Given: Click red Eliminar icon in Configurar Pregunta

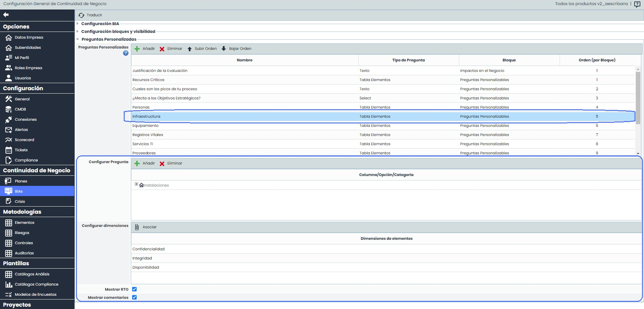Looking at the screenshot, I should click(x=162, y=163).
